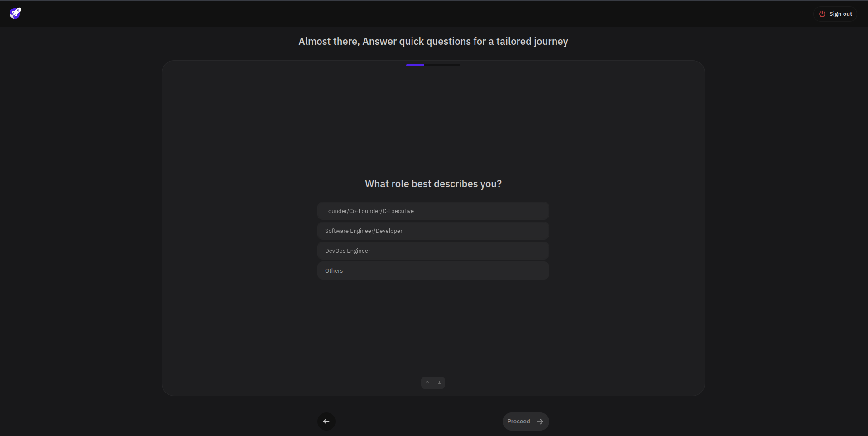Pick the DevOps Engineer role option
The width and height of the screenshot is (868, 436).
tap(433, 251)
